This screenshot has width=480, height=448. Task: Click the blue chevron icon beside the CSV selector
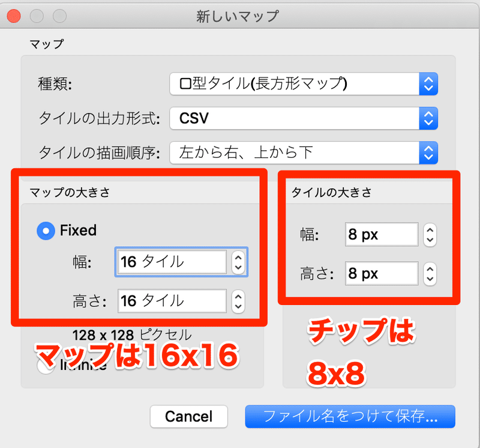(x=428, y=118)
